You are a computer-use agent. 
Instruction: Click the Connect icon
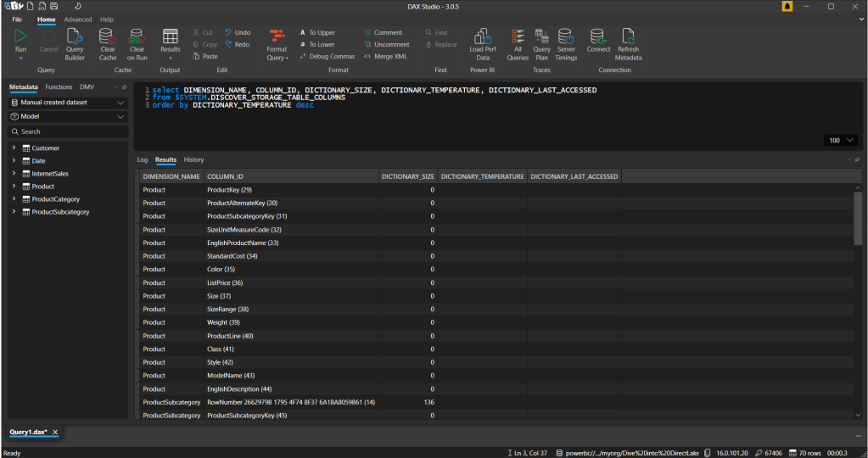[x=598, y=37]
